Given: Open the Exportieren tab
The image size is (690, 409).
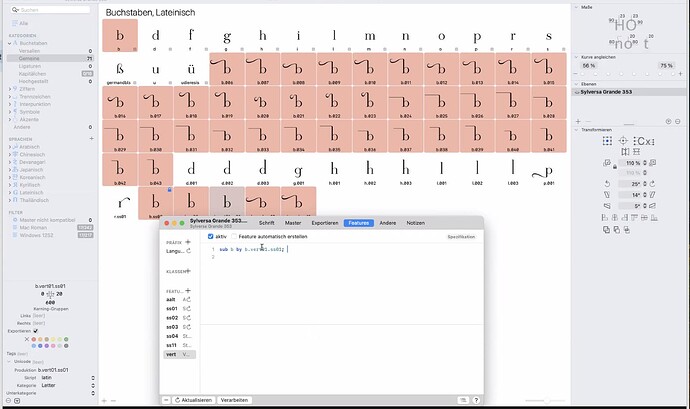Looking at the screenshot, I should click(x=324, y=222).
